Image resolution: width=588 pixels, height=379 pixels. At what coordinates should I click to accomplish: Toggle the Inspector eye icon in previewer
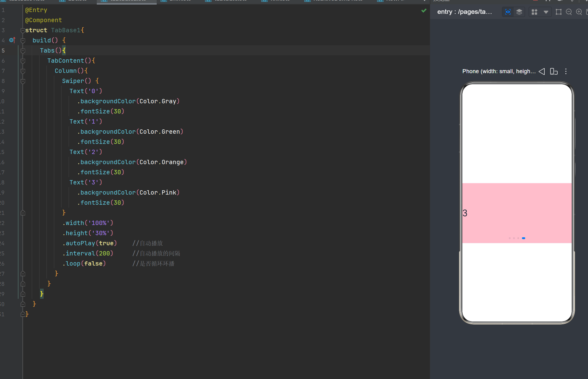tap(508, 12)
